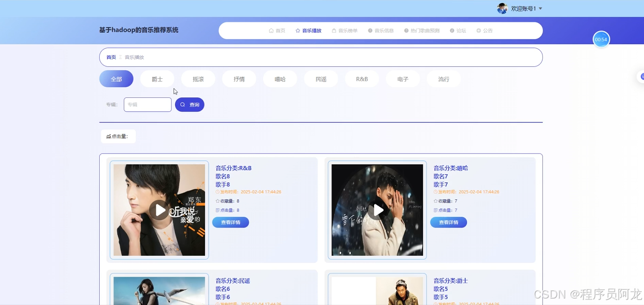Click the 点击量 icon for 歌名8

pyautogui.click(x=217, y=210)
